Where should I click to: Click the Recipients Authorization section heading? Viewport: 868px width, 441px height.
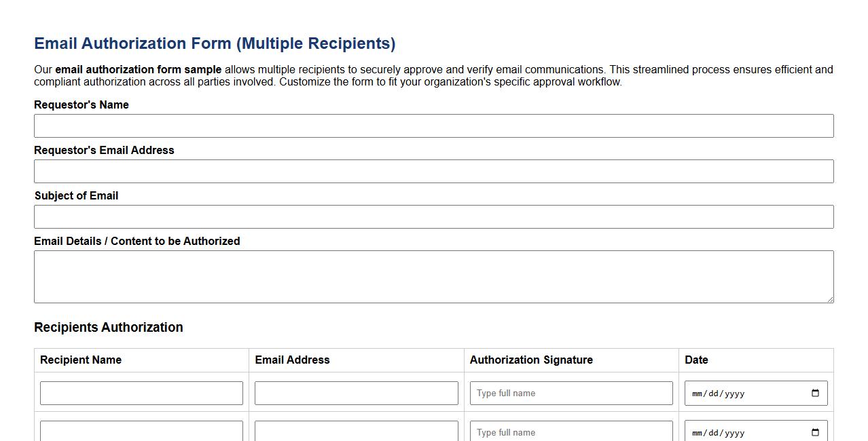point(109,327)
